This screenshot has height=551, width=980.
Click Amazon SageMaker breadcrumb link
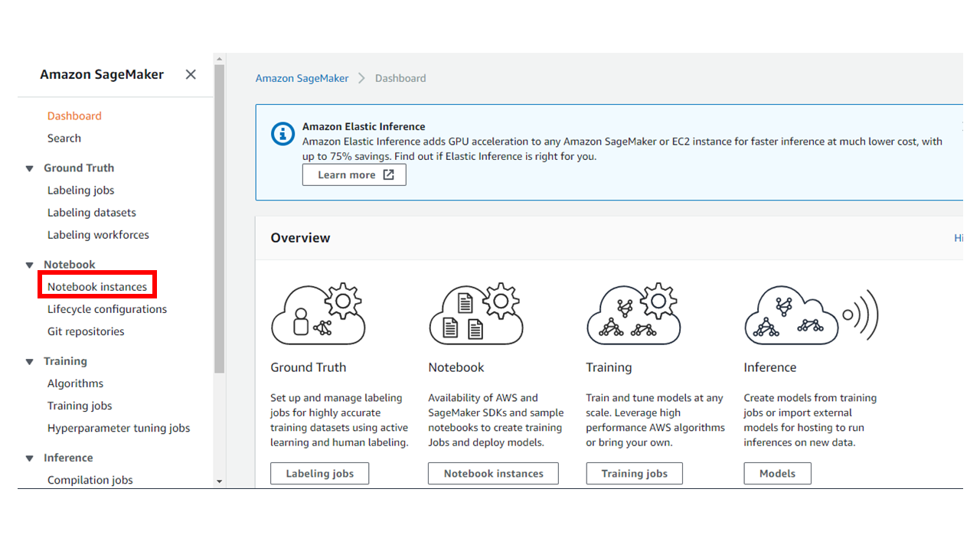pos(302,78)
